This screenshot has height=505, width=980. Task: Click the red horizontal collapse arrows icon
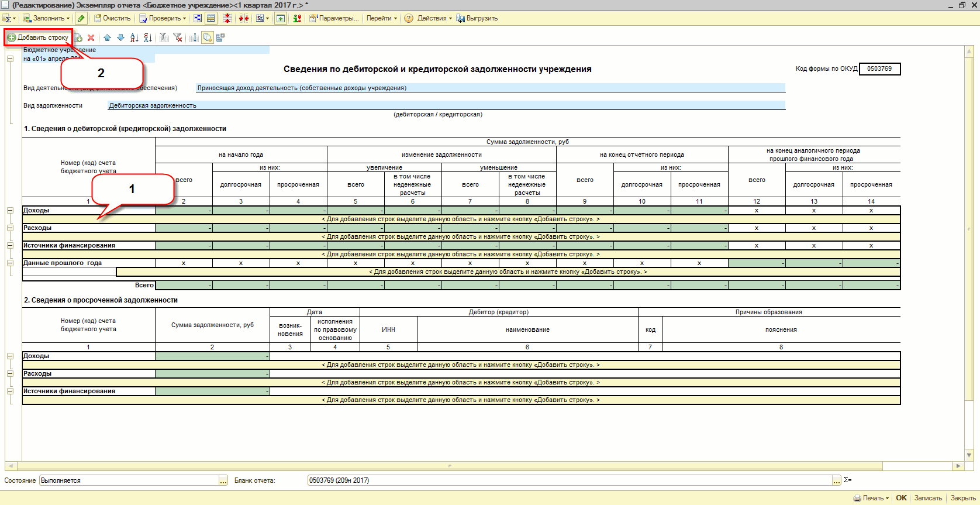click(x=244, y=18)
